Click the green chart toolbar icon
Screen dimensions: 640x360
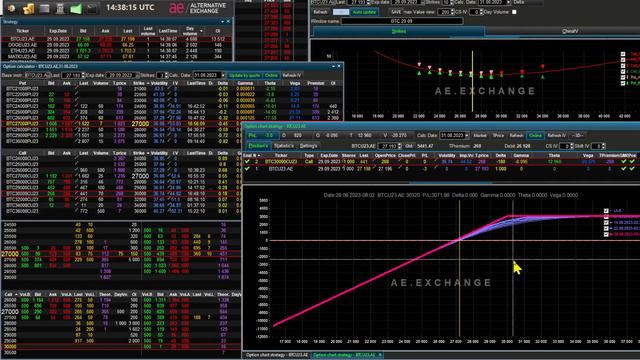click(76, 8)
